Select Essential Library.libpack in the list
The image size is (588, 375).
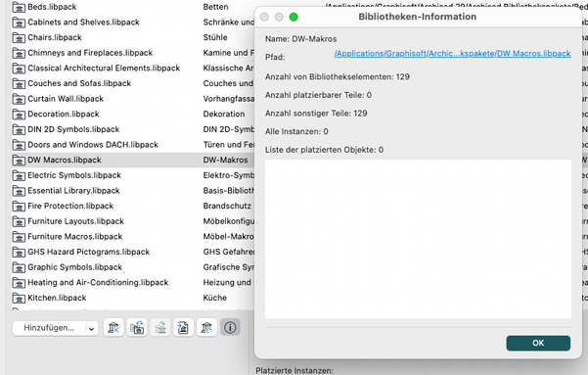point(74,191)
